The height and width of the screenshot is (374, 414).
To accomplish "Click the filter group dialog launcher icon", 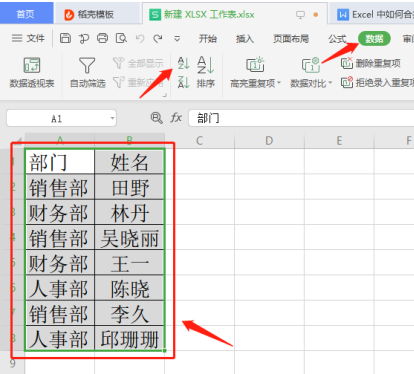I will (x=165, y=96).
